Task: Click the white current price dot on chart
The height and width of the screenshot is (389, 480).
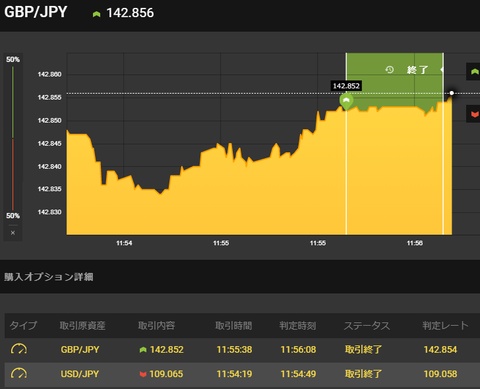Action: click(452, 93)
